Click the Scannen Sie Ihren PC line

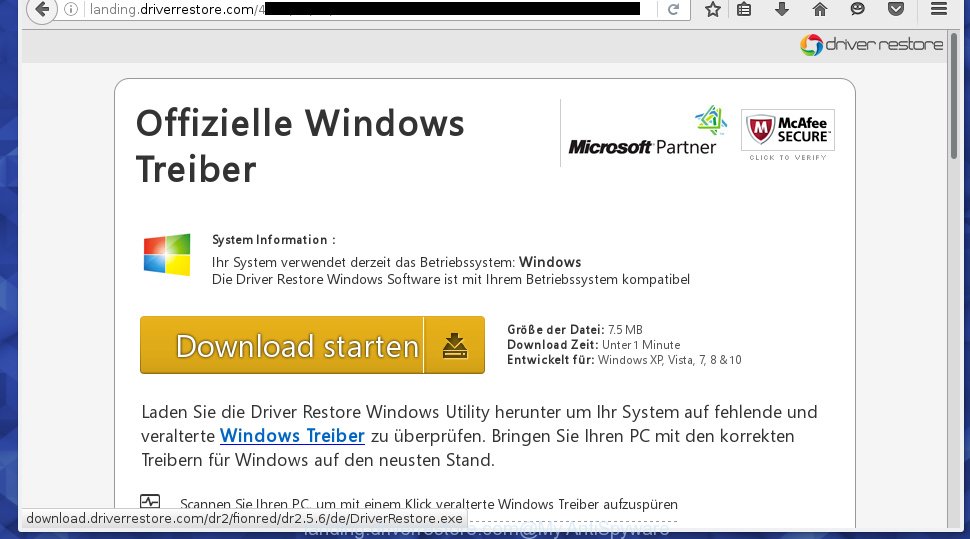click(x=429, y=504)
